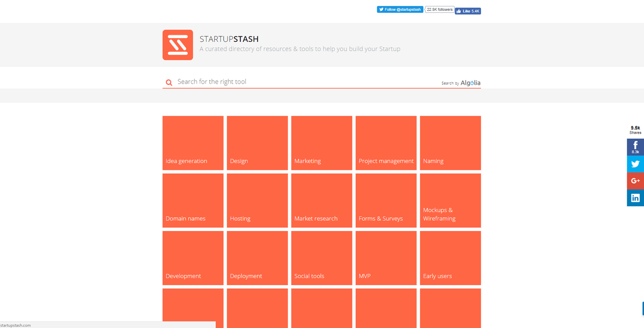Open the Early users tile
This screenshot has width=644, height=328.
coord(451,258)
